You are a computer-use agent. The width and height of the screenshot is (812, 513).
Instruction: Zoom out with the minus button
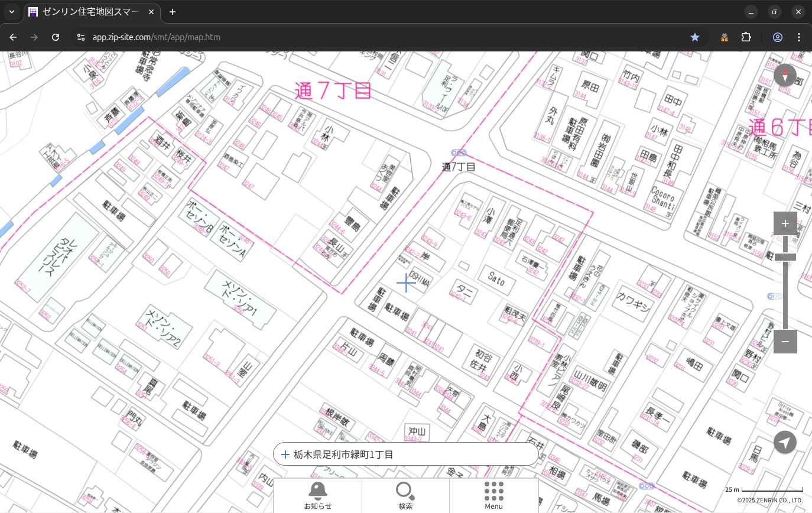click(785, 342)
